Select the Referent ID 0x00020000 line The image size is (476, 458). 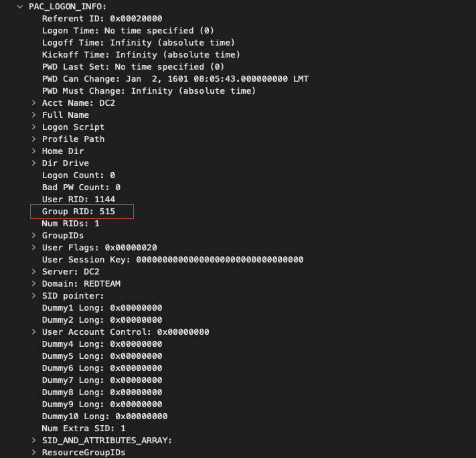pyautogui.click(x=102, y=19)
